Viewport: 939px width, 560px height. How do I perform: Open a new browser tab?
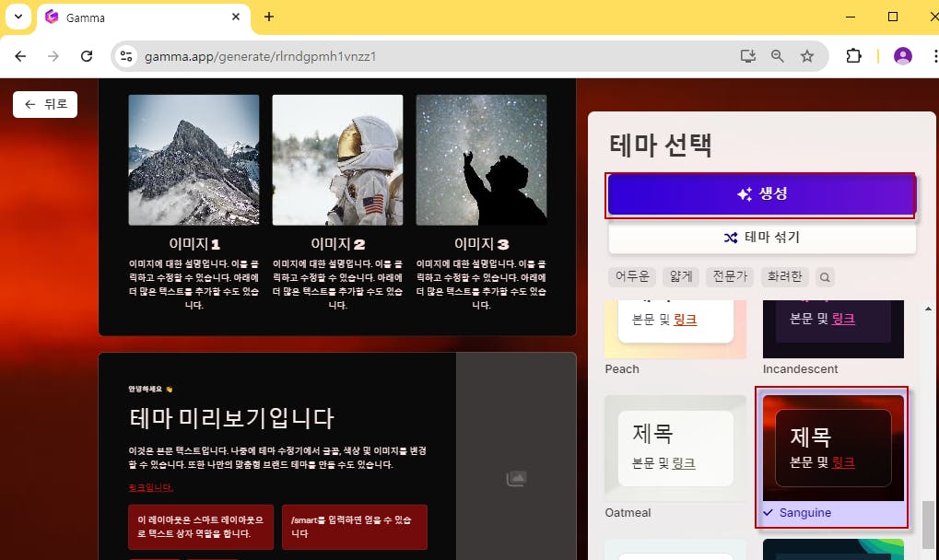(269, 17)
